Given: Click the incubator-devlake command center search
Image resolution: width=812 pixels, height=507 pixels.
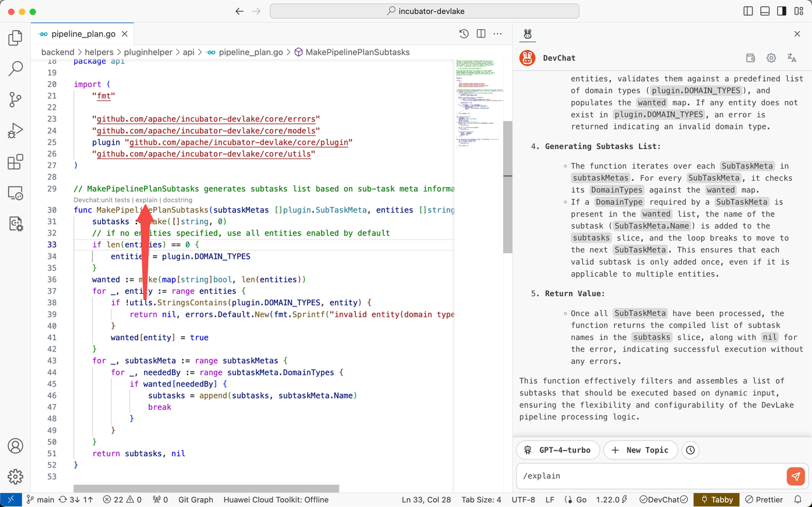Looking at the screenshot, I should (x=424, y=11).
